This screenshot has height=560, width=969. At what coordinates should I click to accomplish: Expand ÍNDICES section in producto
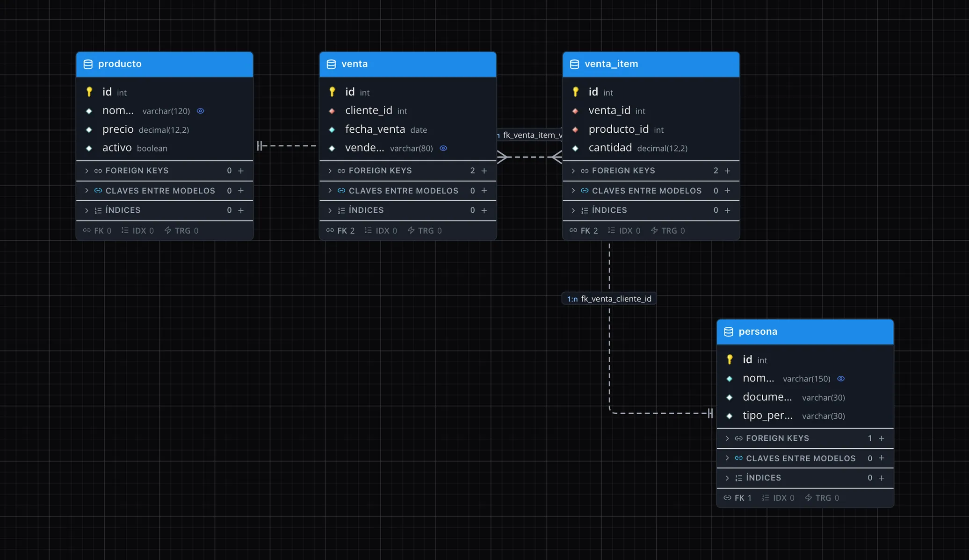87,211
